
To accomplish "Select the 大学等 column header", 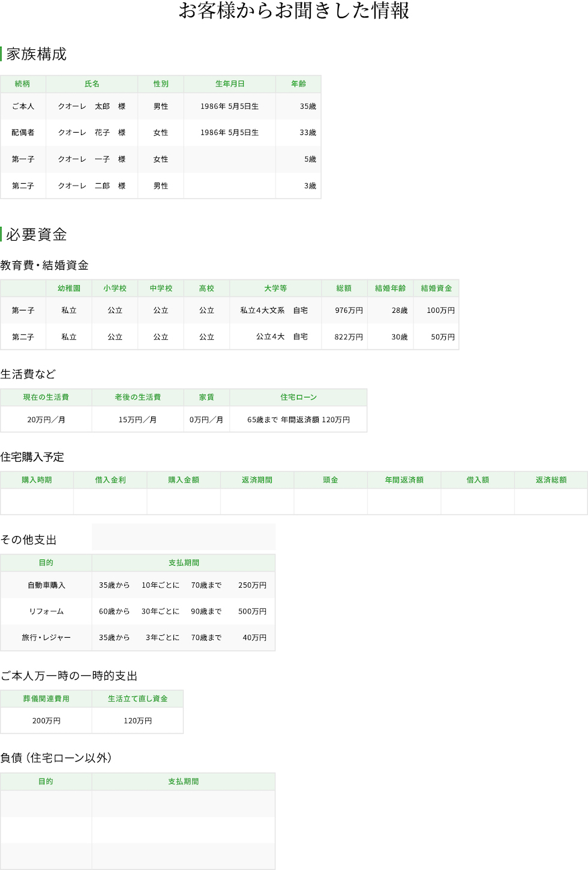I will [x=275, y=288].
